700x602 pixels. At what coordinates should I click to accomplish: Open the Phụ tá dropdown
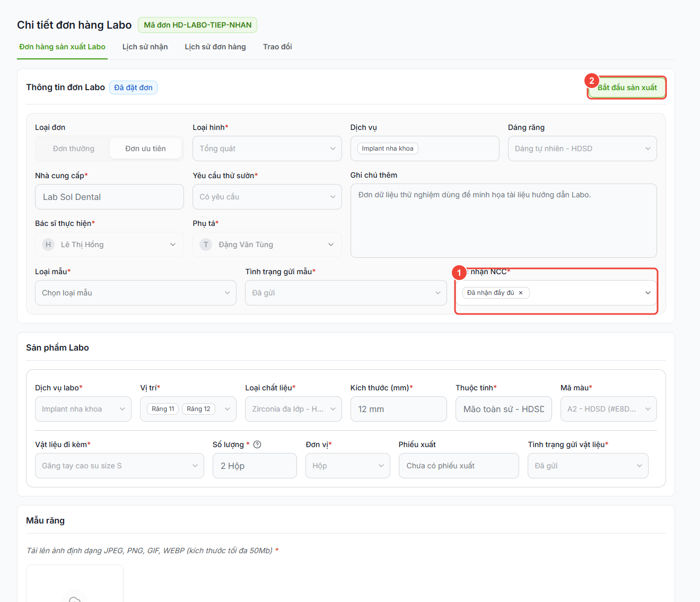267,245
